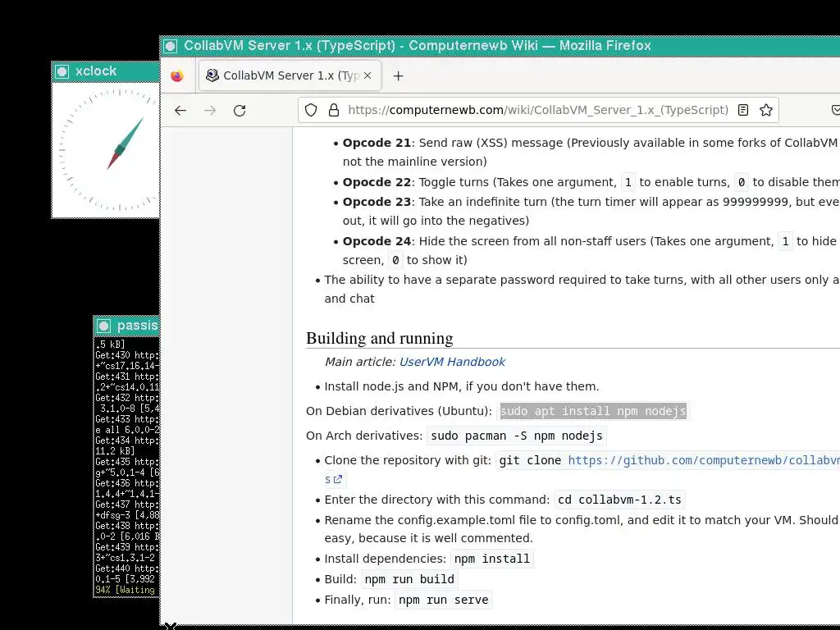Click the 'npm run serve' code text
The image size is (840, 630).
click(x=444, y=600)
